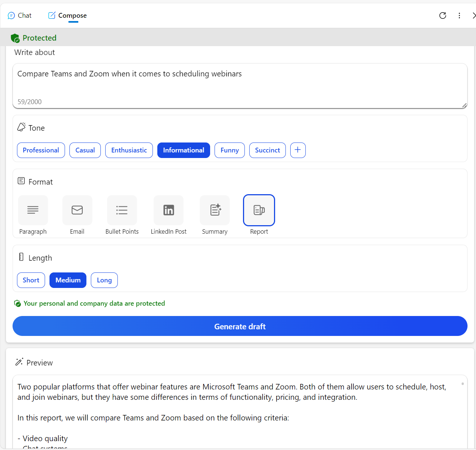
Task: Open the Compose tab
Action: coord(68,16)
